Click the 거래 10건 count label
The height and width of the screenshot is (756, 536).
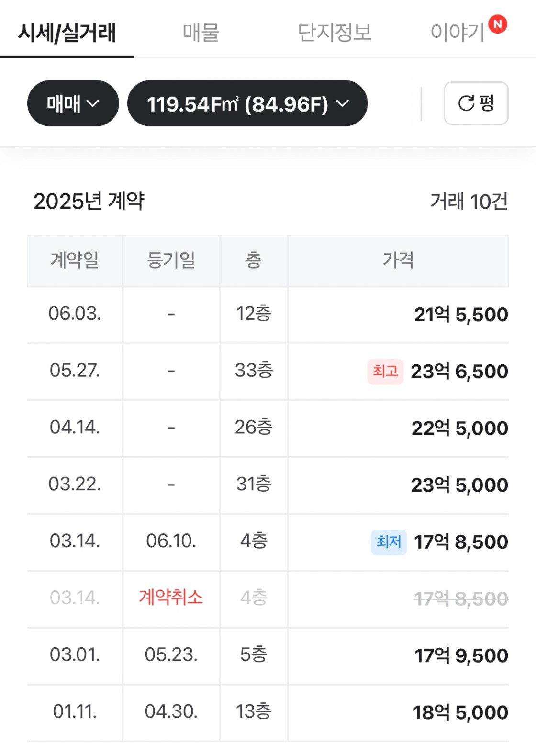[x=469, y=202]
